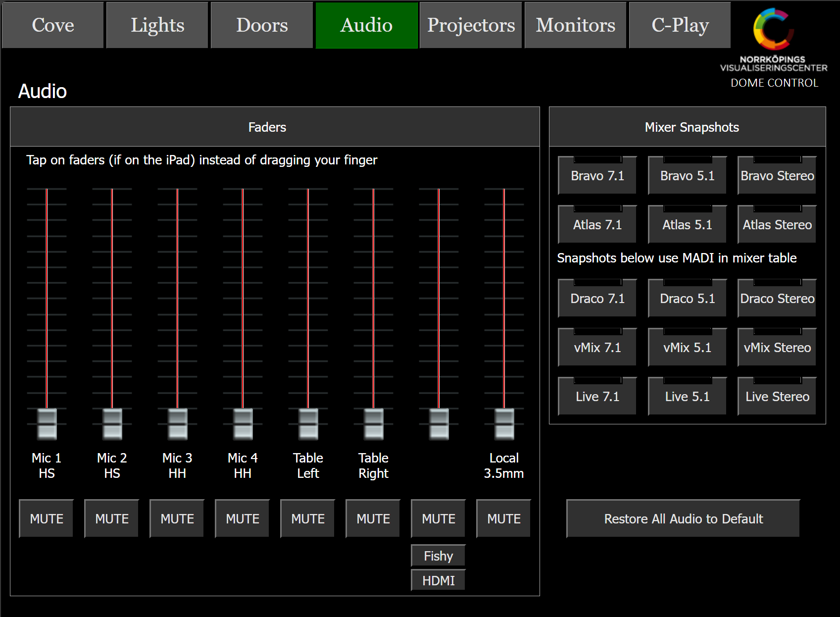This screenshot has width=840, height=617.
Task: Switch to the Lights tab
Action: tap(157, 25)
